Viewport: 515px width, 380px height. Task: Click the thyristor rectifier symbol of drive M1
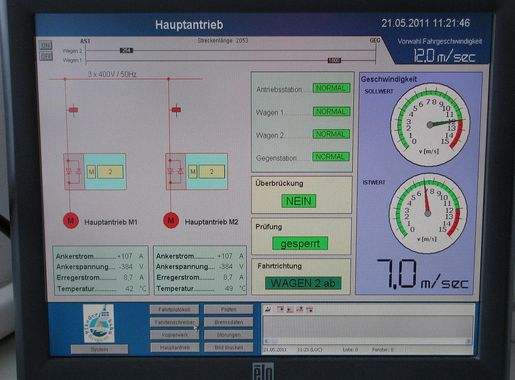[74, 172]
